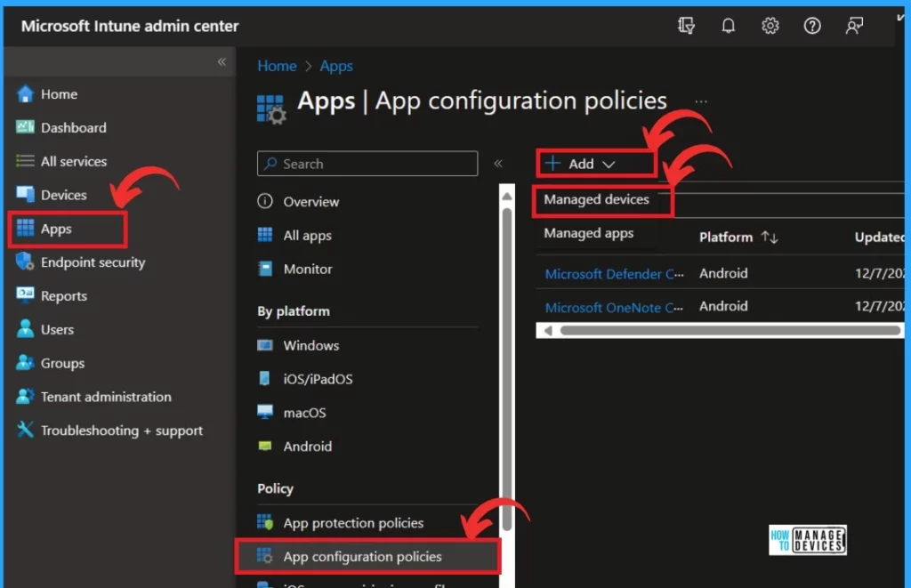911x588 pixels.
Task: Sort by the Platform column header
Action: [x=726, y=237]
